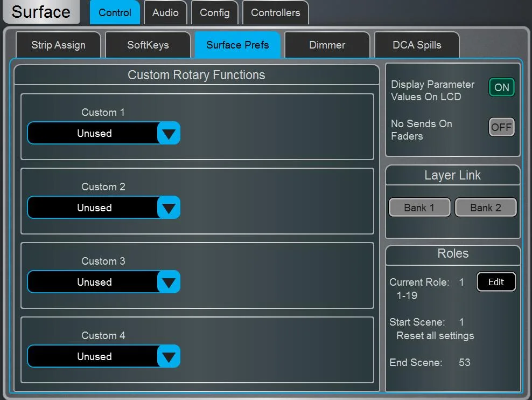The width and height of the screenshot is (532, 400).
Task: Click the Roles heading
Action: (453, 253)
